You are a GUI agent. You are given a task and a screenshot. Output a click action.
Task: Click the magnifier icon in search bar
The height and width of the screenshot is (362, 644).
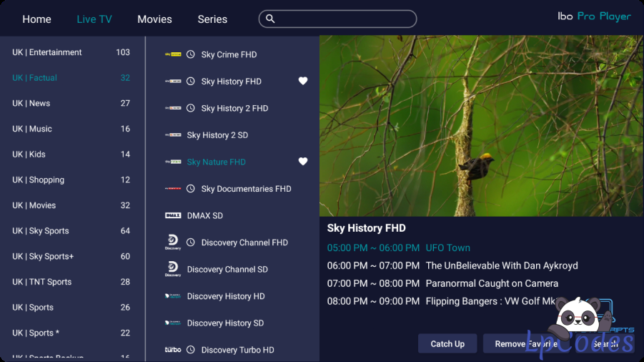click(270, 19)
